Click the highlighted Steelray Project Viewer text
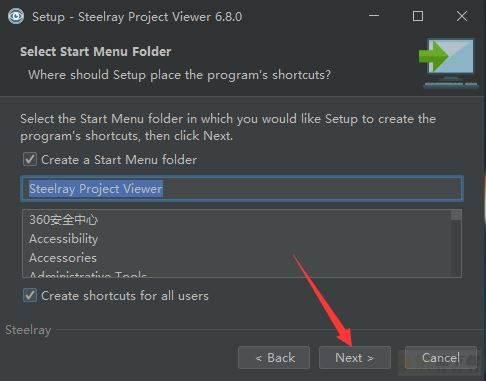The height and width of the screenshot is (381, 486). tap(96, 189)
